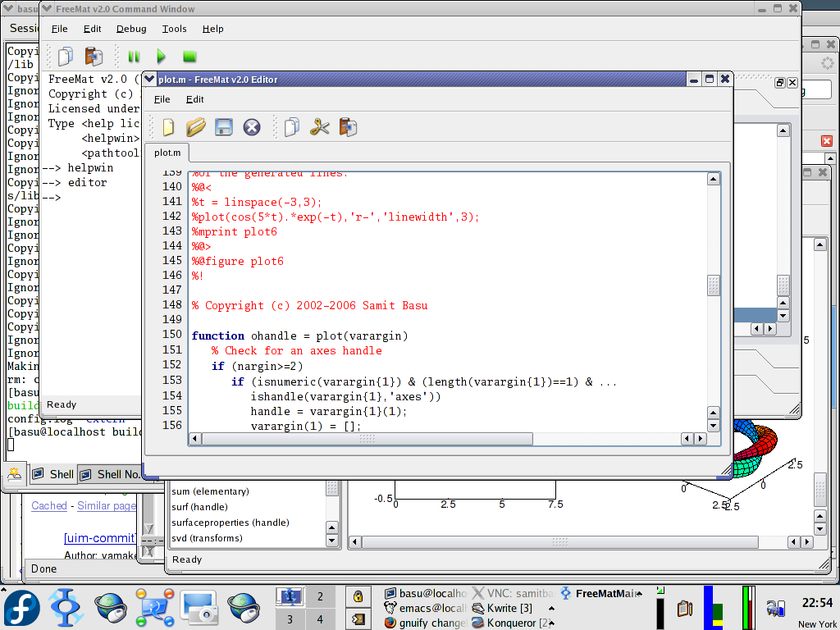This screenshot has width=840, height=630.
Task: Switch to virtual desktop 2 in the pager
Action: tap(320, 596)
